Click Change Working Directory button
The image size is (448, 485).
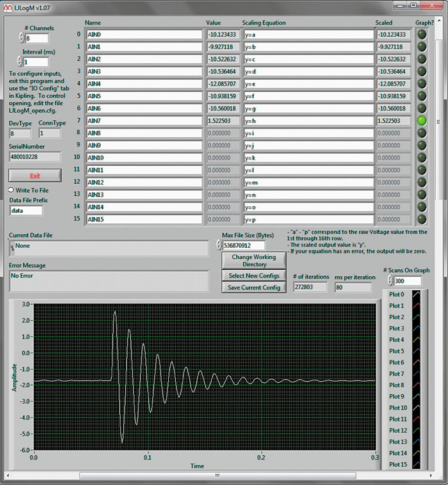click(254, 261)
